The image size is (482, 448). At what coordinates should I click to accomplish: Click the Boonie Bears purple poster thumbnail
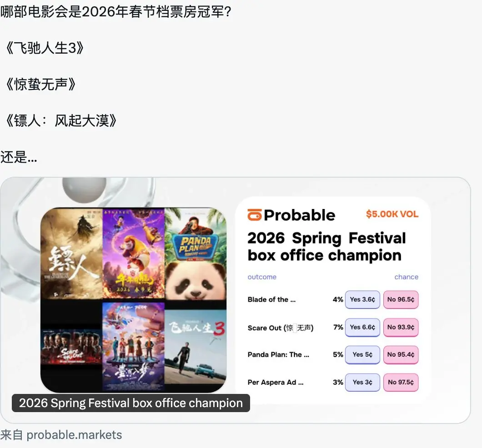coord(133,254)
